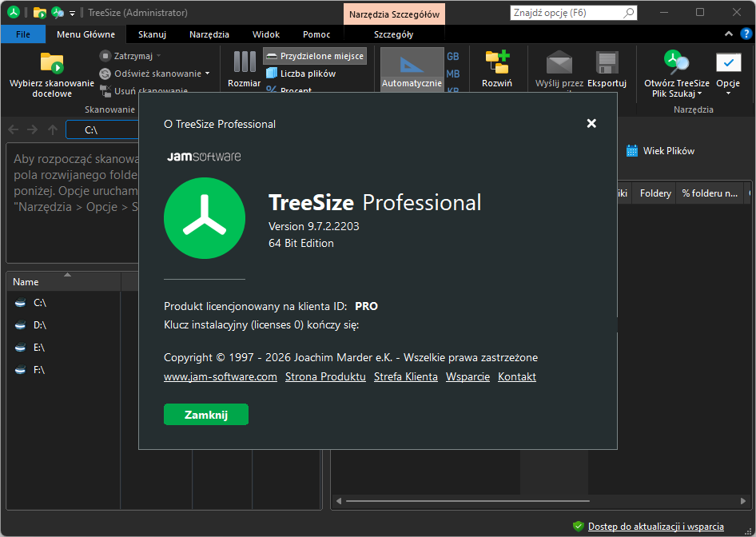Click the Eksportuj floppy disk icon
The image size is (756, 537).
pos(607,62)
